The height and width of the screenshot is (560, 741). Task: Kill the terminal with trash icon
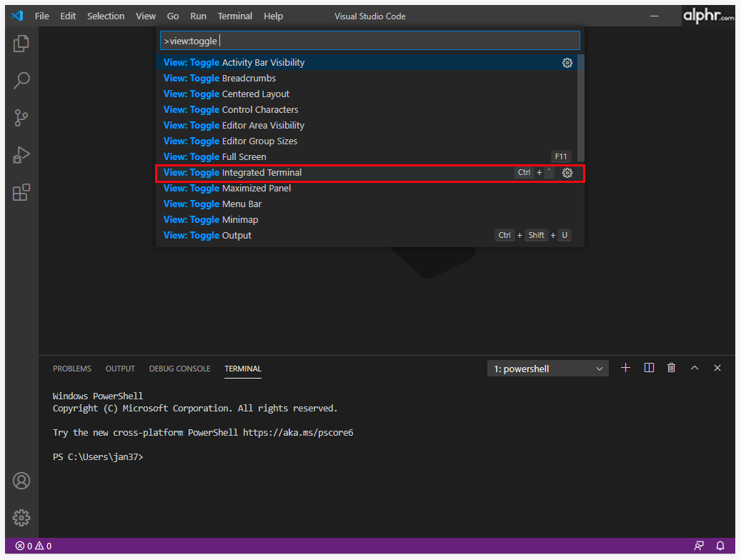coord(671,368)
